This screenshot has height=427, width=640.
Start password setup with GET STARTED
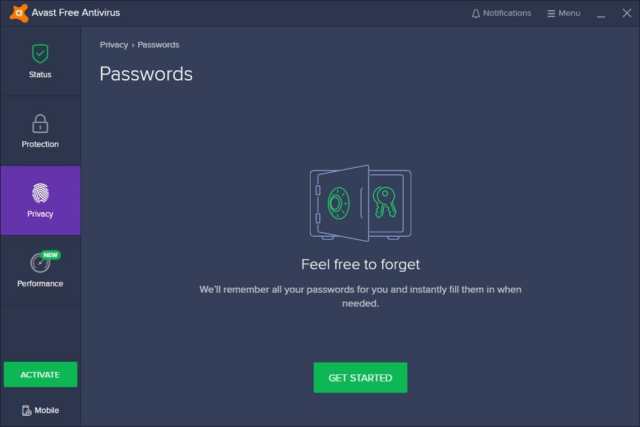(360, 378)
